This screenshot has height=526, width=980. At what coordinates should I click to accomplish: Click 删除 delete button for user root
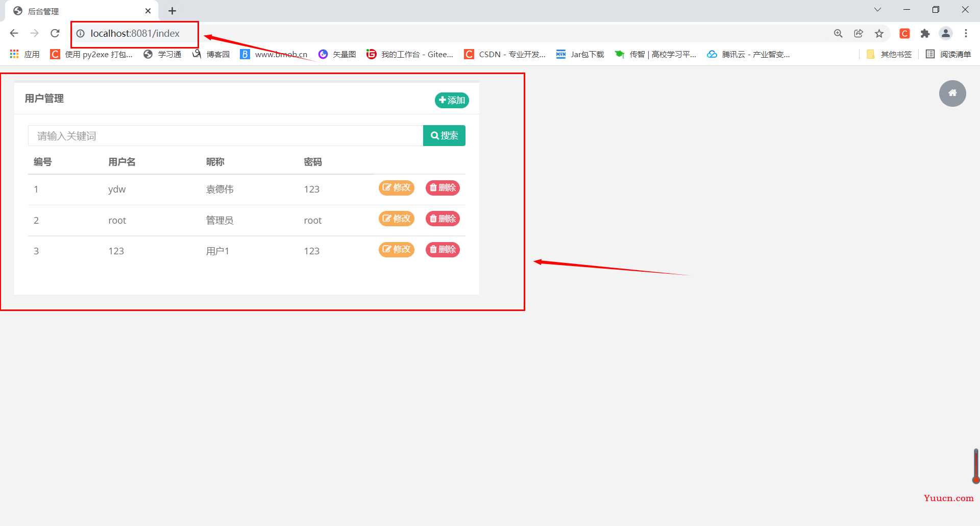click(443, 219)
